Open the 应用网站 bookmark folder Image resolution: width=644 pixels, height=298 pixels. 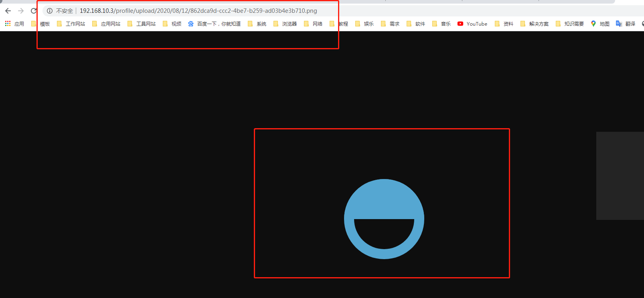pos(106,24)
